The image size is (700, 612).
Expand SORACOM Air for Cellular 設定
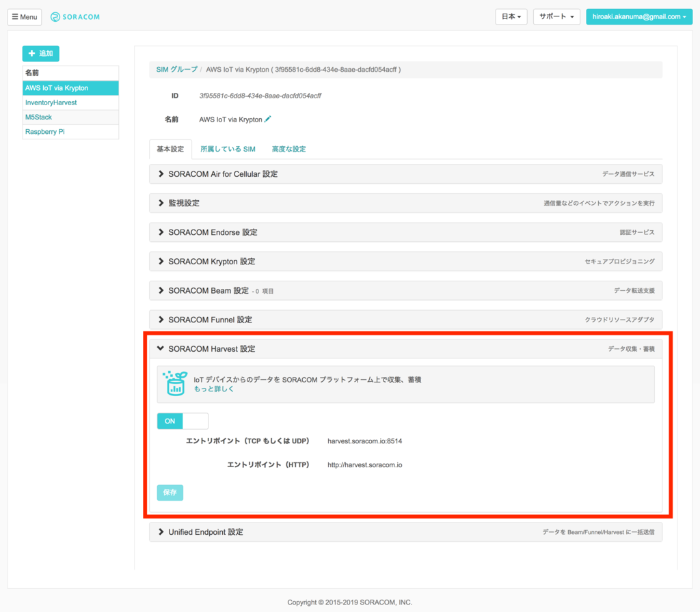(x=405, y=174)
